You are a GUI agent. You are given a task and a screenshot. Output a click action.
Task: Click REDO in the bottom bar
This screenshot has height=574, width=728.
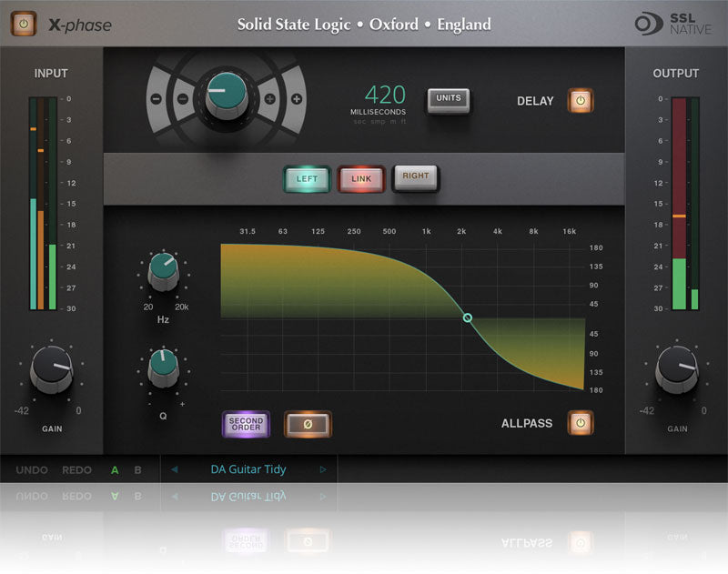pyautogui.click(x=76, y=470)
